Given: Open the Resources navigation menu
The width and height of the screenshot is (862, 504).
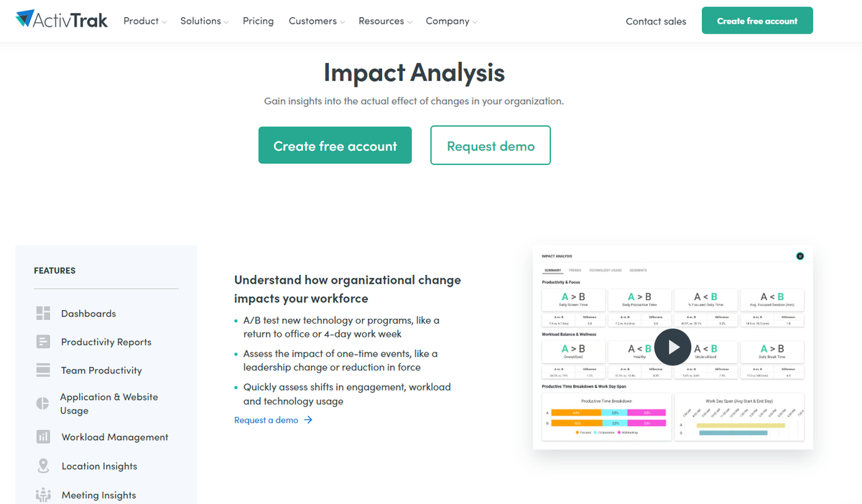Looking at the screenshot, I should click(x=385, y=22).
